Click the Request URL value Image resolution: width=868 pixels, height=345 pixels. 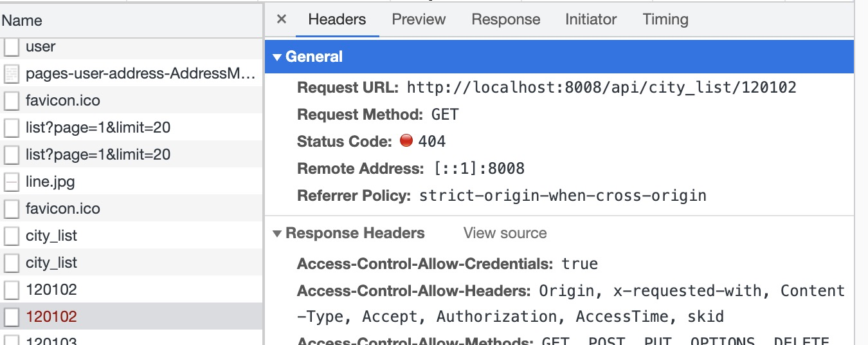601,88
